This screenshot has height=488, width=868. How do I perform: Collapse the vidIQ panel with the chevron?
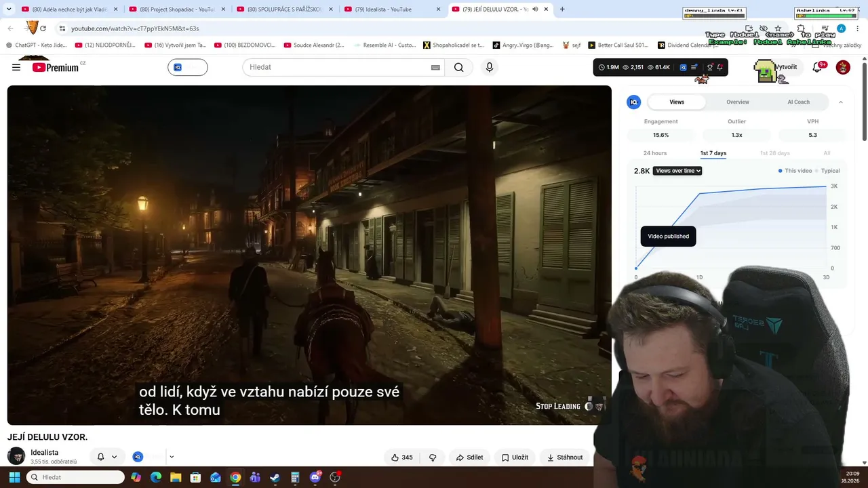pos(841,102)
